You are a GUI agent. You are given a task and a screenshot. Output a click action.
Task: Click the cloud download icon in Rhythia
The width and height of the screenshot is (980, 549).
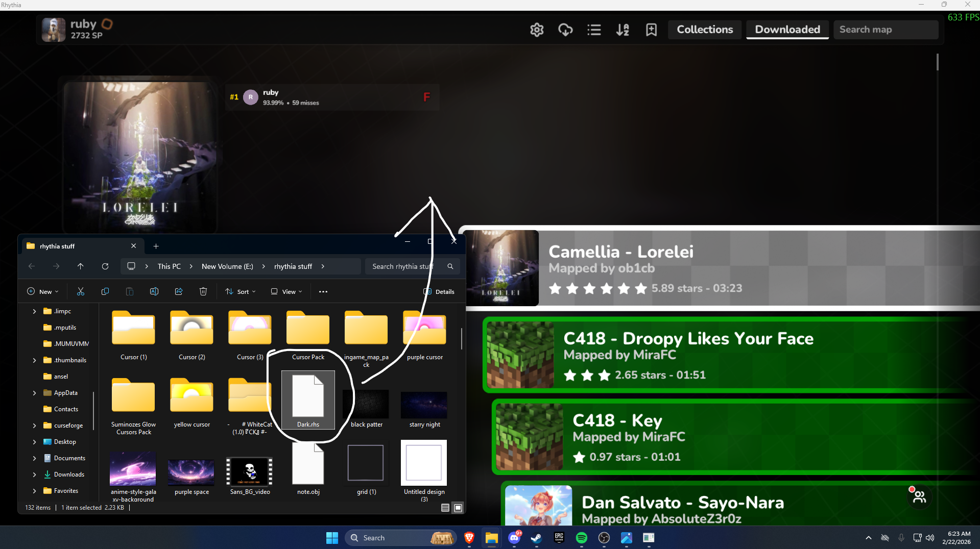coord(565,30)
